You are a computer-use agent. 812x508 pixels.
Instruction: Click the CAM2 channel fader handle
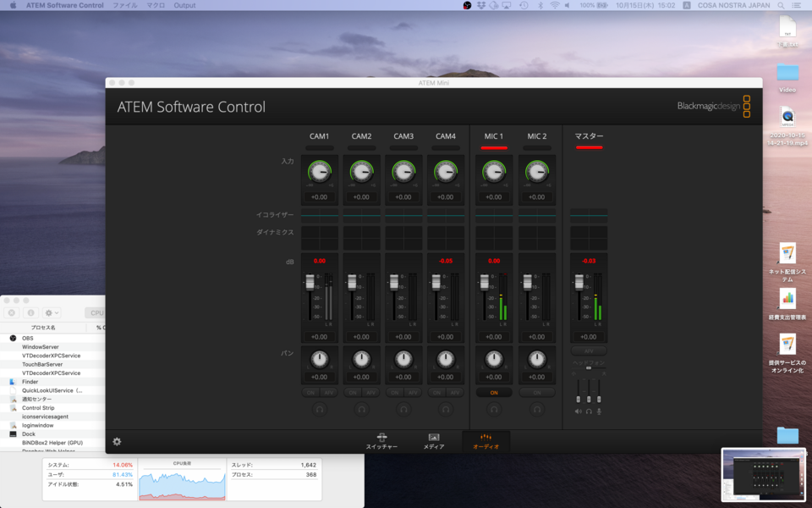point(353,280)
